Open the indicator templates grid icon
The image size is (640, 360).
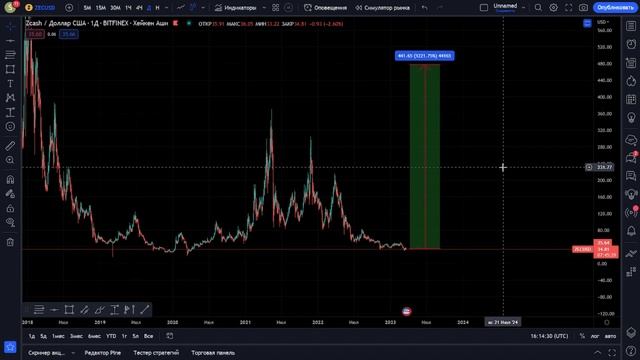pos(276,8)
